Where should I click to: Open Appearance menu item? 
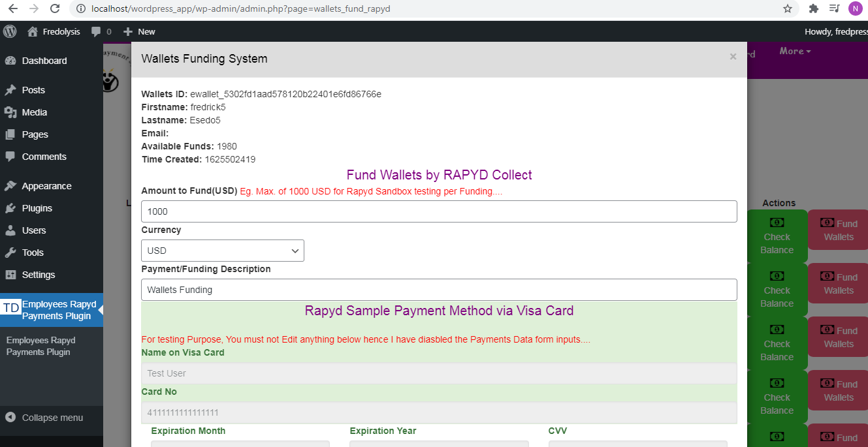point(52,186)
